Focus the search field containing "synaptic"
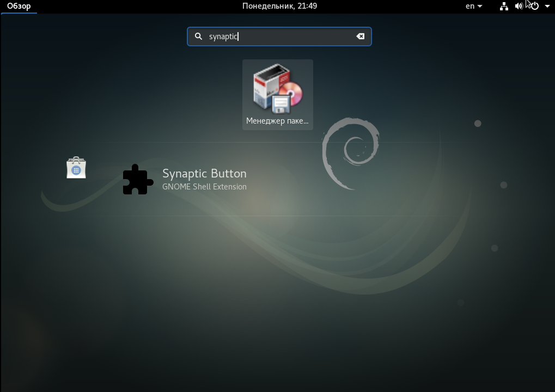The height and width of the screenshot is (392, 555). (283, 36)
